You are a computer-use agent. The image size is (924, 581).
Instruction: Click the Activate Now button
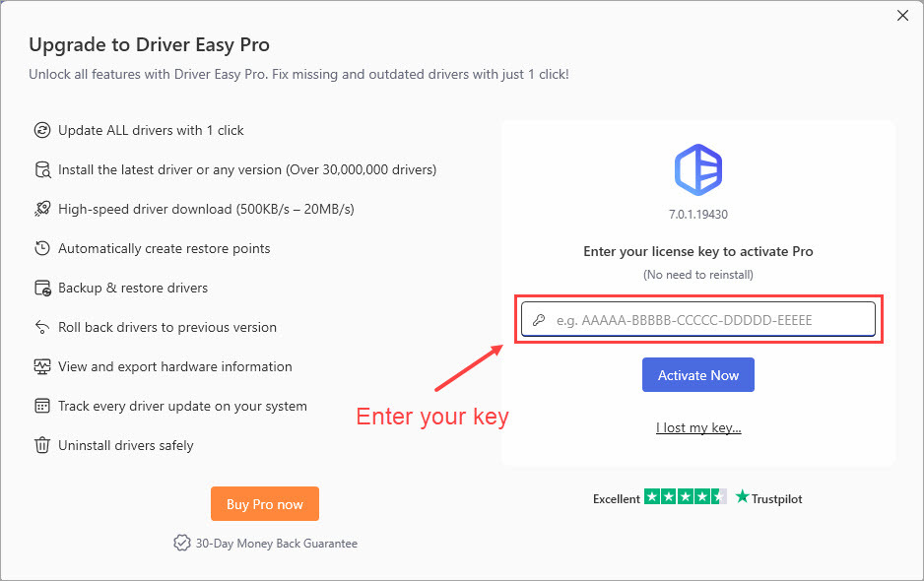pos(697,375)
